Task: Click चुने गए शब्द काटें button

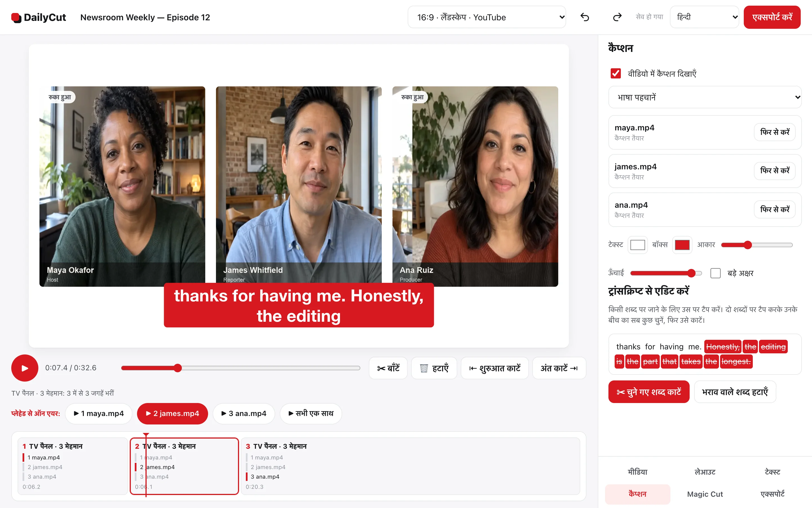Action: click(649, 392)
